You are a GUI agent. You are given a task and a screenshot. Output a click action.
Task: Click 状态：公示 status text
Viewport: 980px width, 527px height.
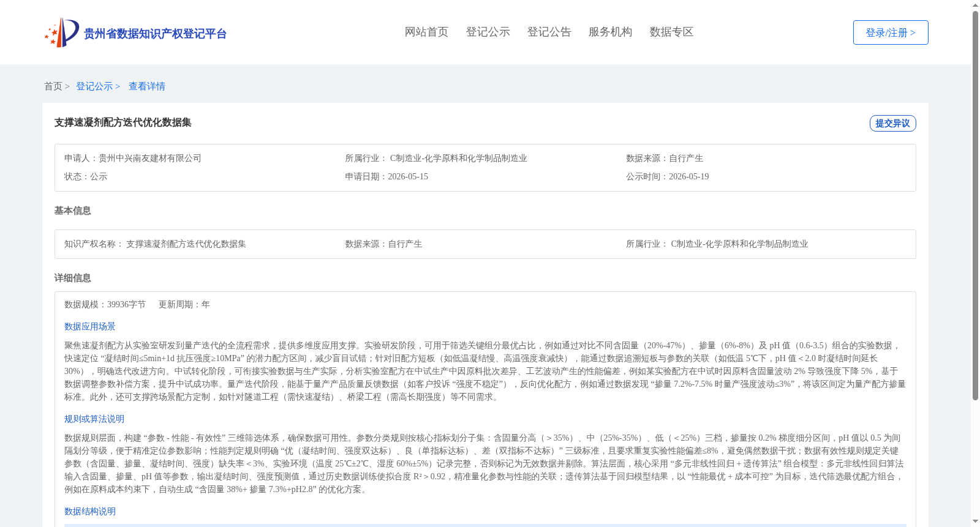click(x=86, y=176)
